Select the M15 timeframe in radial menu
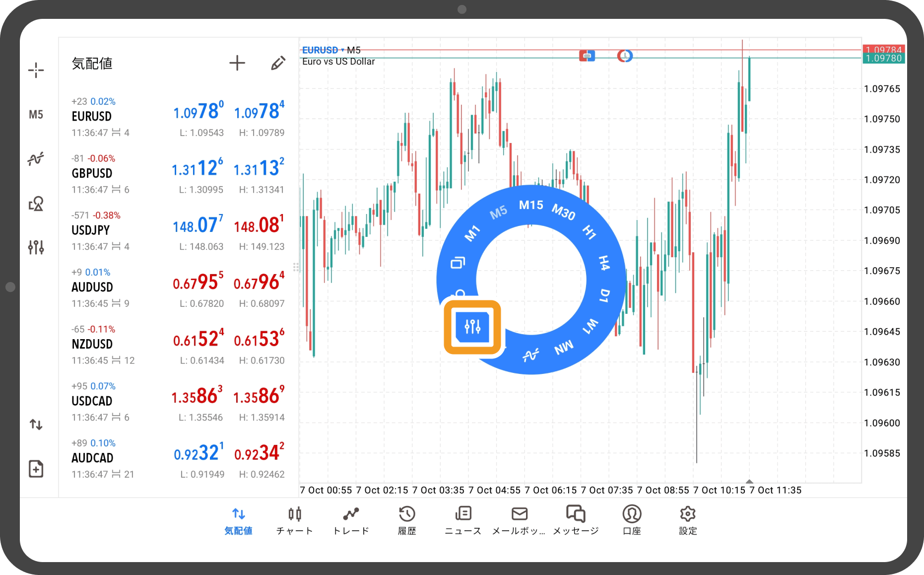Image resolution: width=924 pixels, height=575 pixels. (531, 205)
